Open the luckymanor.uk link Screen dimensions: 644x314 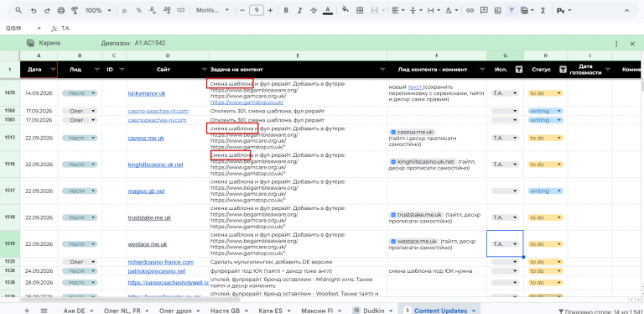pos(146,94)
